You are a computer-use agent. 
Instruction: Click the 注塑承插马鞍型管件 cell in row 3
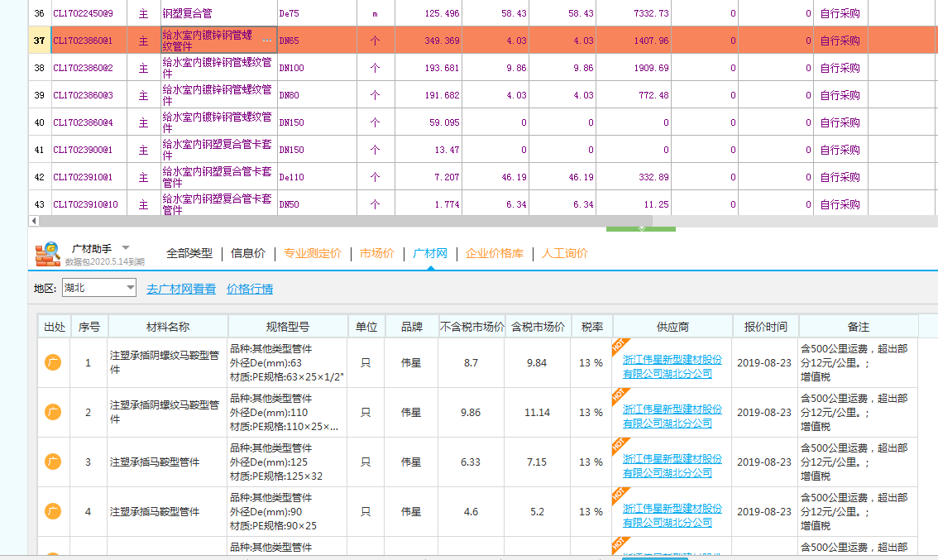pos(167,462)
